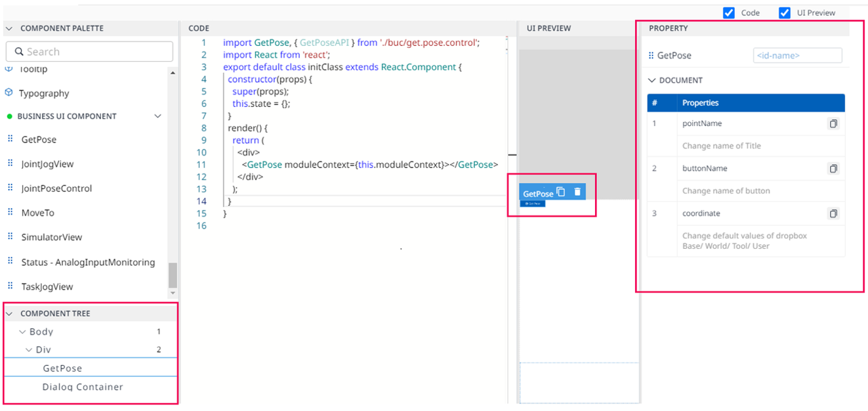Click the grip icon beside GetPose in Property panel
This screenshot has width=868, height=411.
coord(651,56)
